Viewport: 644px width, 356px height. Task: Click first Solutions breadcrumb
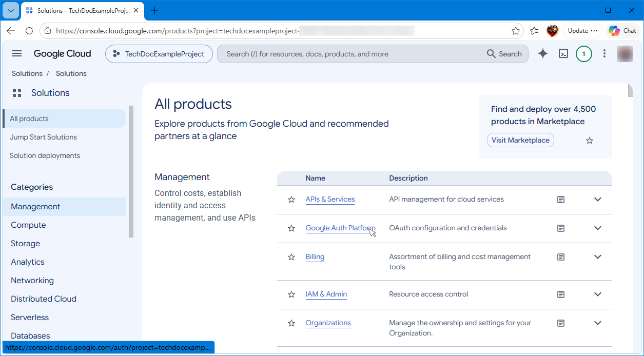27,73
